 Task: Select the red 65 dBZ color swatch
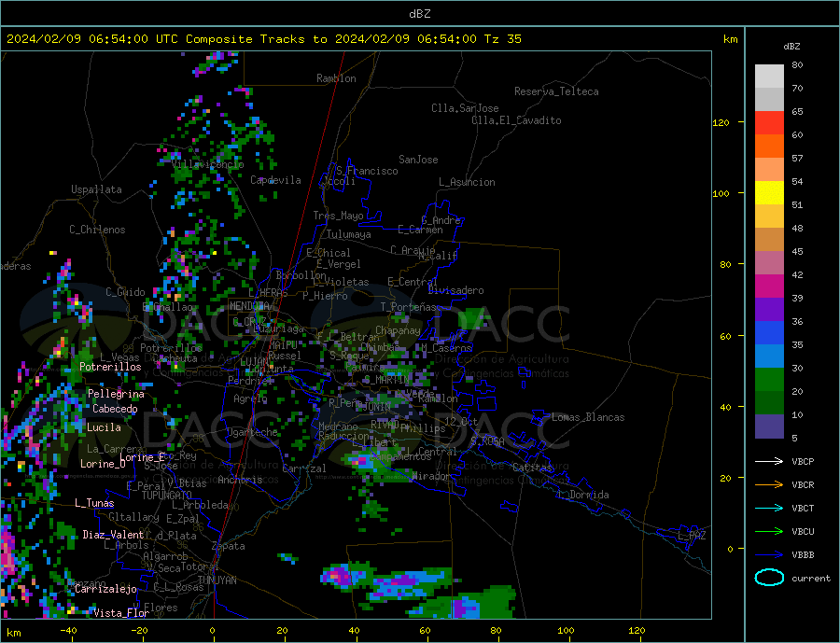(769, 122)
